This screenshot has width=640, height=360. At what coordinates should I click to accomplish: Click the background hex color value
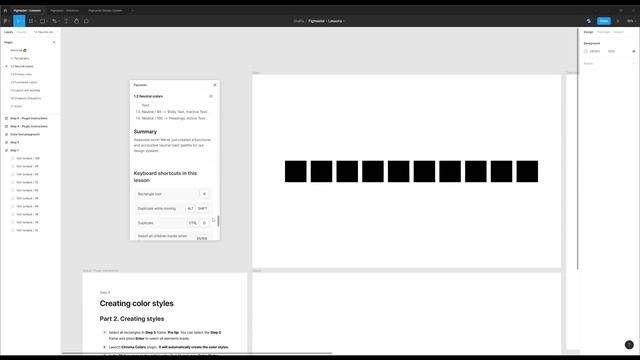point(595,51)
